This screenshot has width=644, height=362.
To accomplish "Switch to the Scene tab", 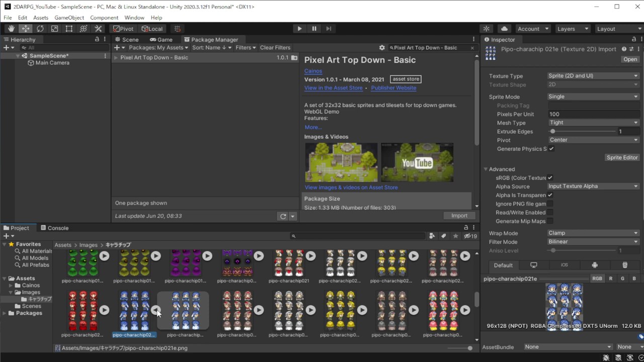I will click(x=126, y=39).
